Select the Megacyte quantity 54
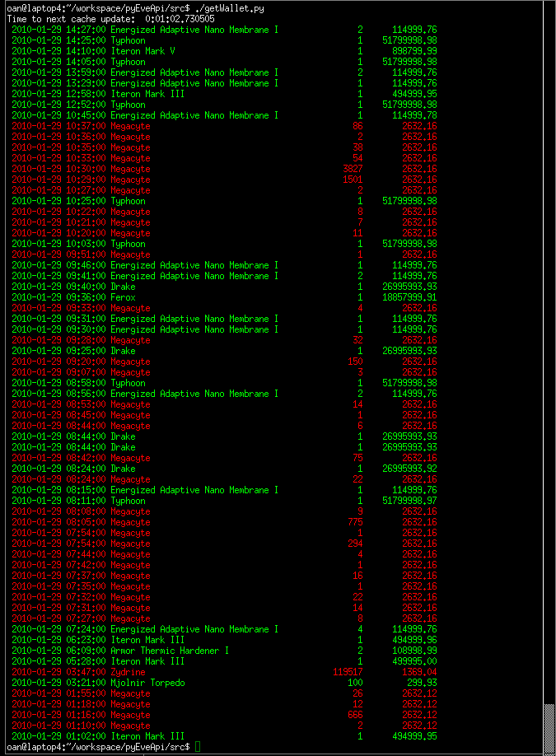The height and width of the screenshot is (756, 556). coord(357,158)
